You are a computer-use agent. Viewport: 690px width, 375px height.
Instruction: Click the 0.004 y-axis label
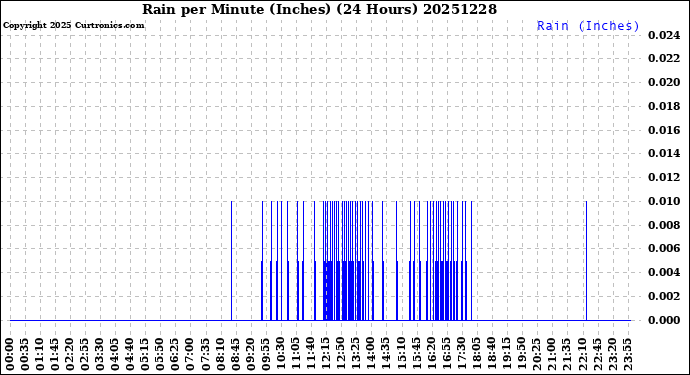tap(664, 272)
